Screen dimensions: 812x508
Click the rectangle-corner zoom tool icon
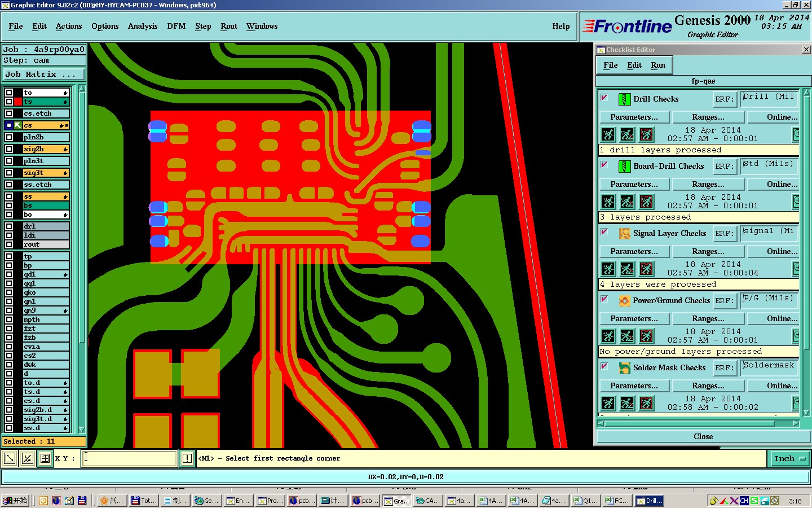10,458
